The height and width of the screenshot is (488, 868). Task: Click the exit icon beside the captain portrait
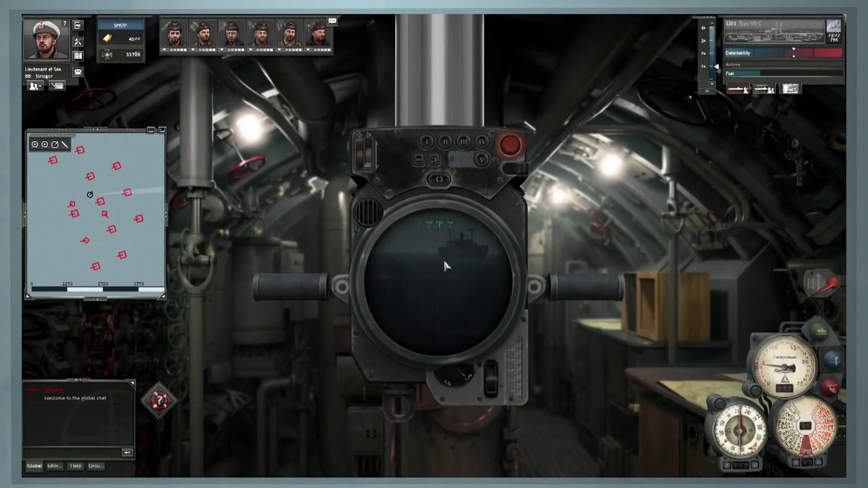(78, 26)
